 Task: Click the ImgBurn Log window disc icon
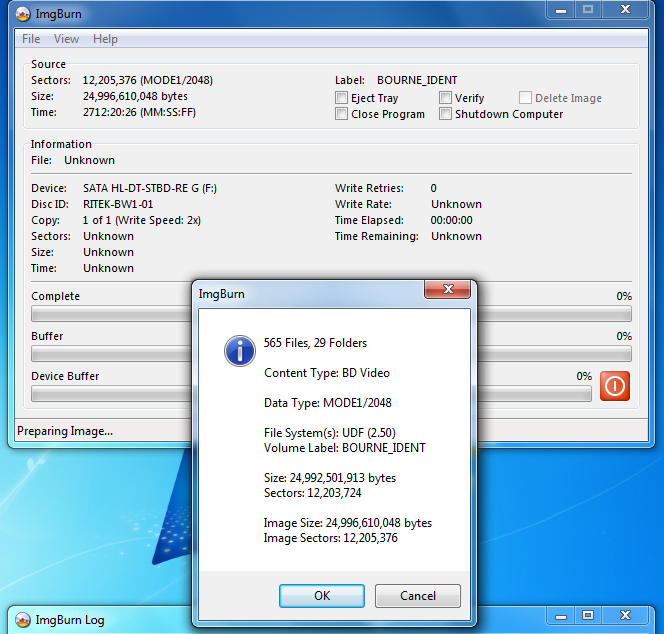pyautogui.click(x=23, y=620)
